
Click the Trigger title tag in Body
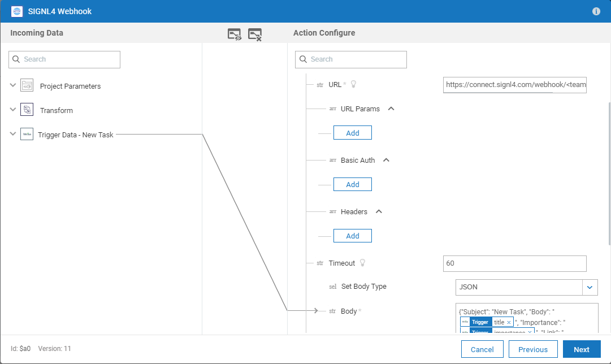click(487, 322)
